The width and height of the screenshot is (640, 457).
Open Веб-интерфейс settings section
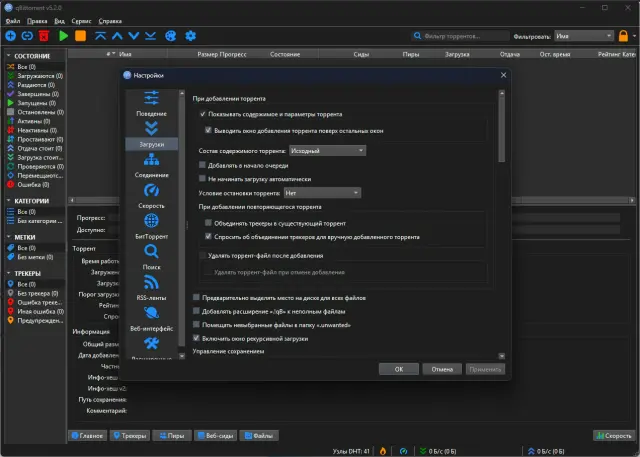(151, 318)
